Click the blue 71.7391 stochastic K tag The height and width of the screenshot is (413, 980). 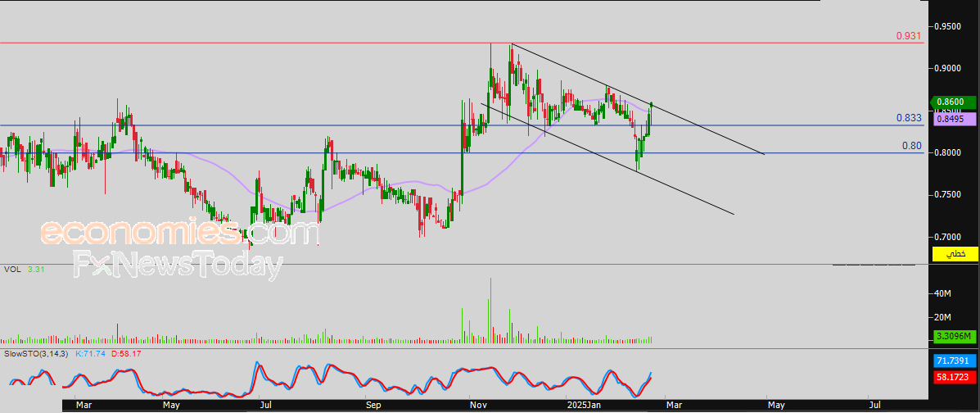pos(955,361)
